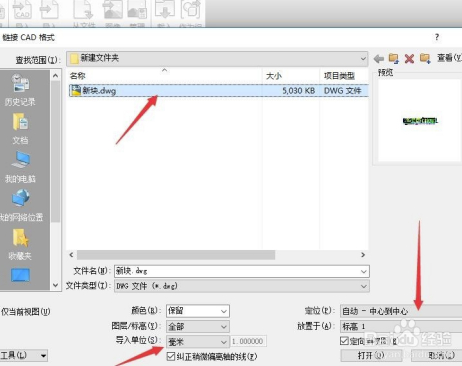This screenshot has width=462, height=366.
Task: Open the Tools (工具) dropdown button
Action: point(23,355)
